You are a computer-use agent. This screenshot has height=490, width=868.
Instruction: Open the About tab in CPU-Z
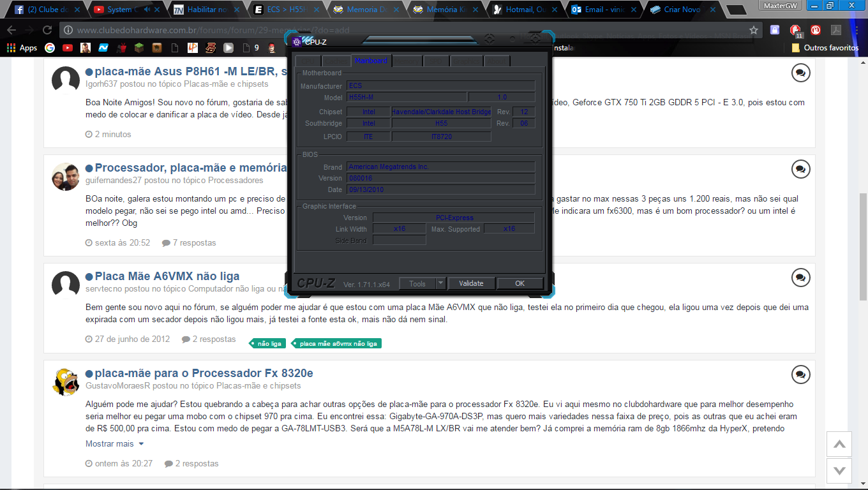coord(497,61)
